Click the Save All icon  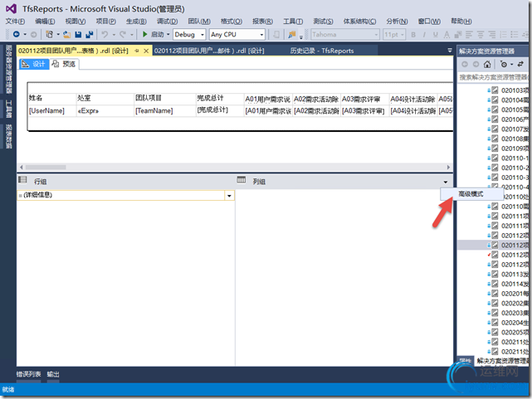click(90, 34)
